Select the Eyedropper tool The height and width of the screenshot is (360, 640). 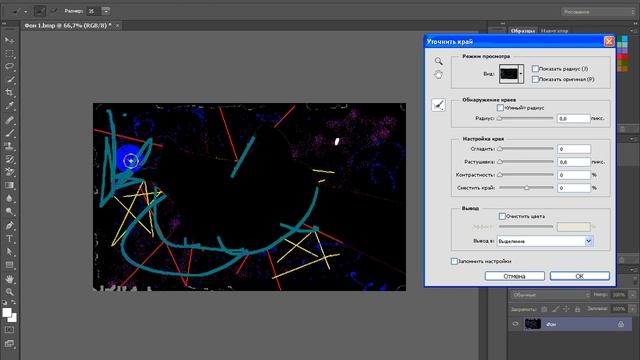coord(9,106)
